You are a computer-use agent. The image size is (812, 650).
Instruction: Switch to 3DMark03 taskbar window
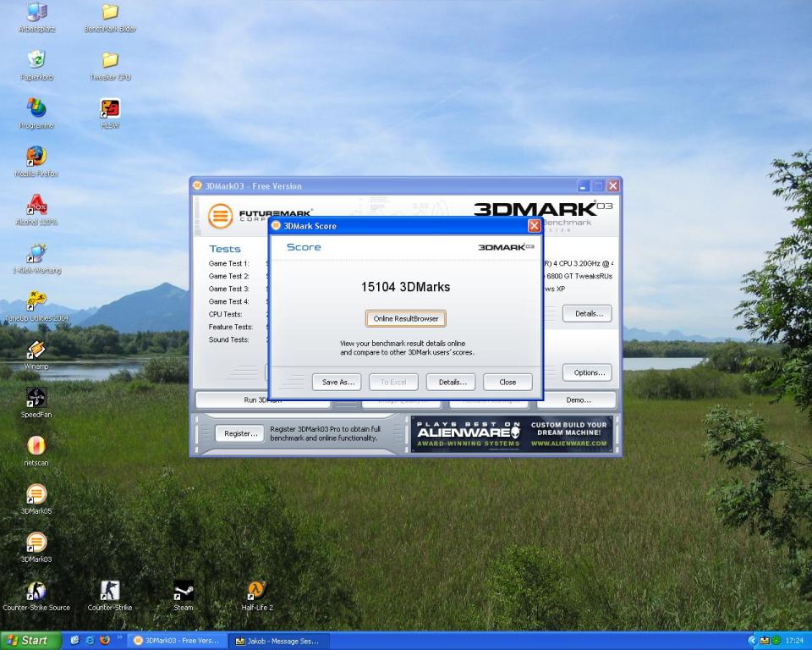[177, 641]
